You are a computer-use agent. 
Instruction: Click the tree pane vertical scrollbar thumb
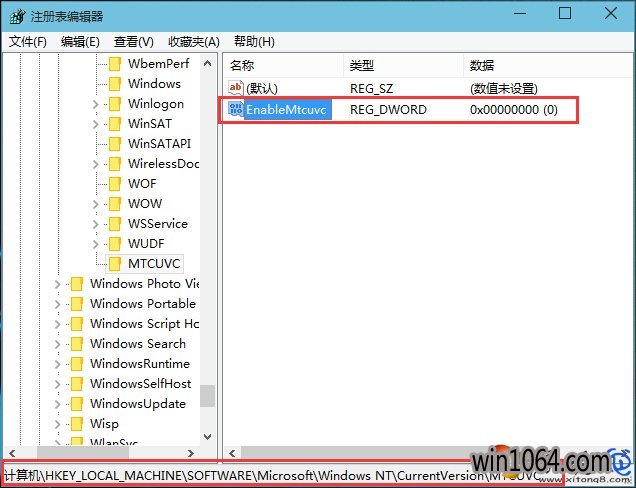207,396
